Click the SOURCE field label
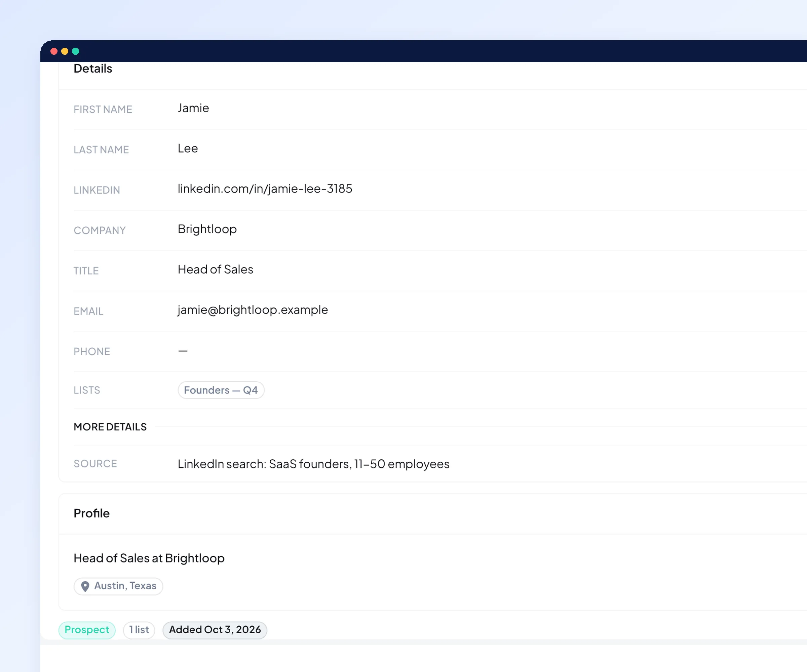Viewport: 807px width, 672px height. (x=95, y=464)
